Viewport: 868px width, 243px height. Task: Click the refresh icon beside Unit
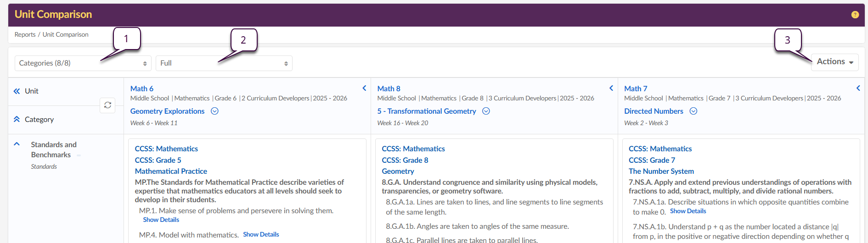point(107,105)
